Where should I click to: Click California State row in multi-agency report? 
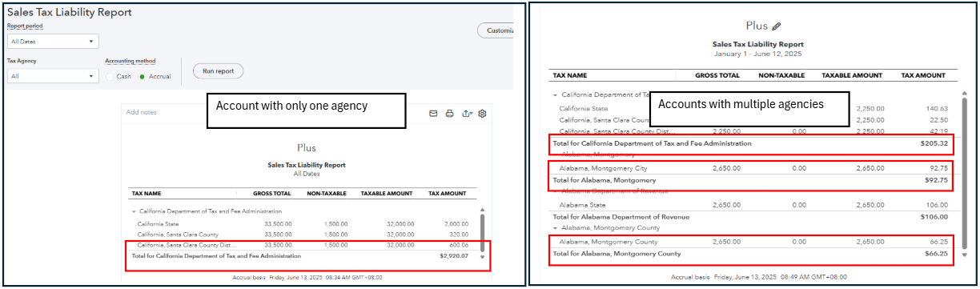[x=584, y=108]
